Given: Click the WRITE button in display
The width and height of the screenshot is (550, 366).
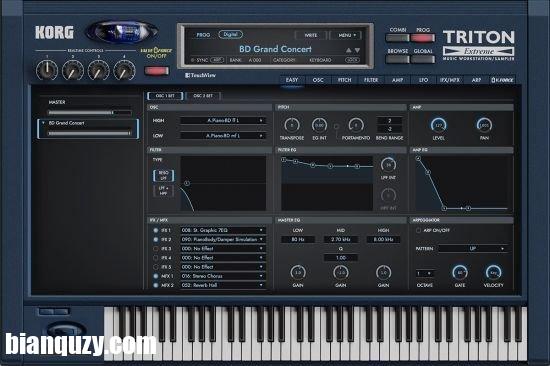Looking at the screenshot, I should 311,35.
